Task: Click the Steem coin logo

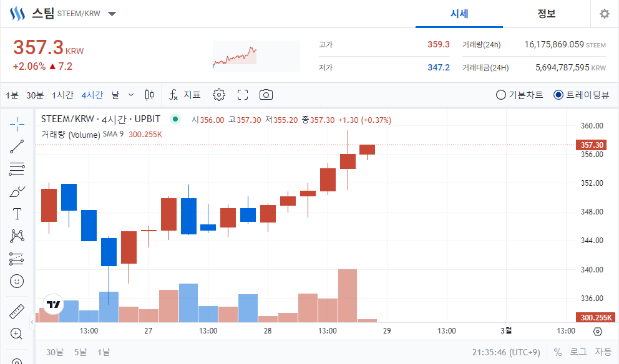Action: 17,14
